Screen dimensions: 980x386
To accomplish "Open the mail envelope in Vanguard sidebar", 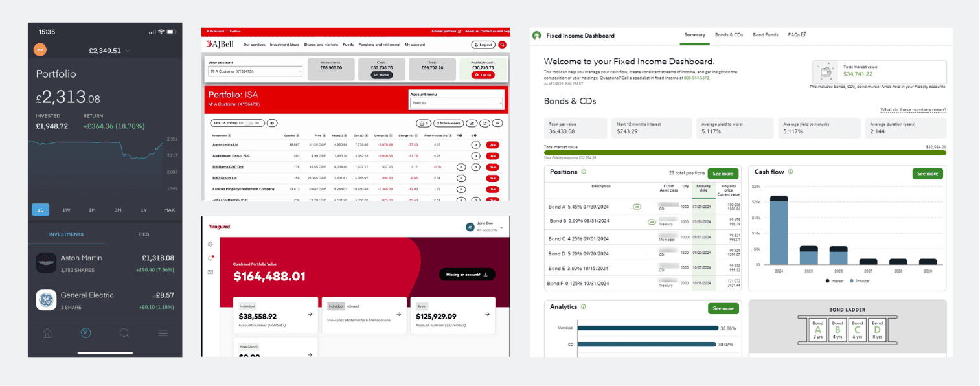I will click(x=211, y=272).
